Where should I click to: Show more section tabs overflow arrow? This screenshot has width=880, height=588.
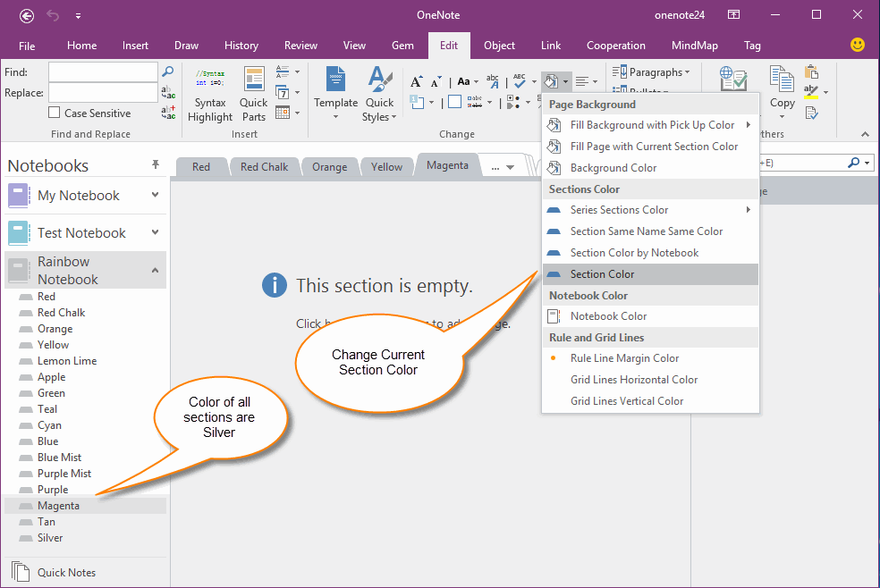click(510, 167)
